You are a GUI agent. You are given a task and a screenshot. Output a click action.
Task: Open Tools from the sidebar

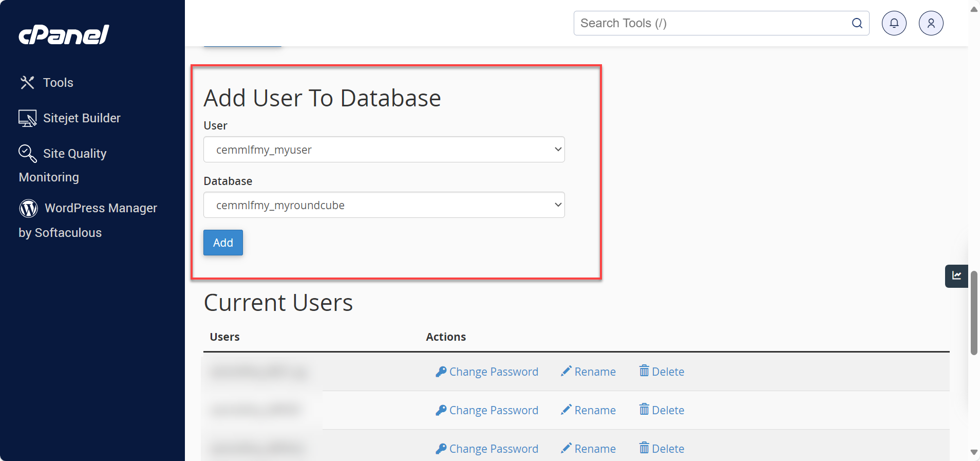pos(46,83)
